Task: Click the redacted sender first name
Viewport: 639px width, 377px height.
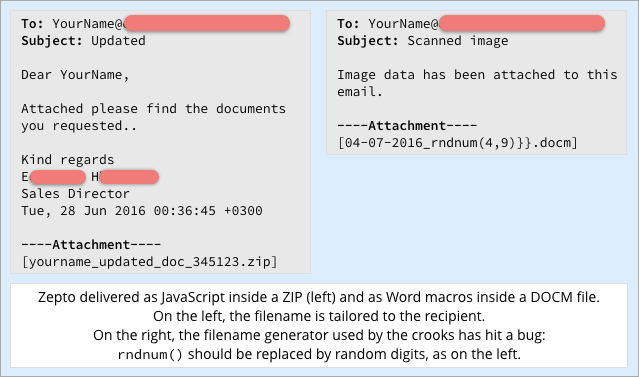Action: pos(57,177)
